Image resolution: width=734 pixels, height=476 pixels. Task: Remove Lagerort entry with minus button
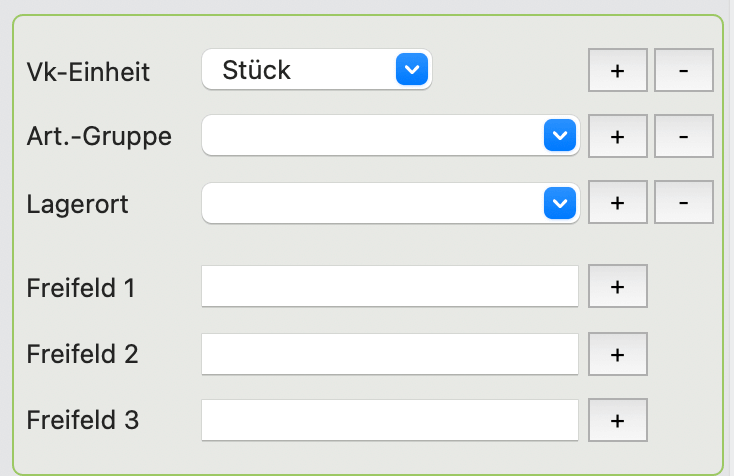683,202
